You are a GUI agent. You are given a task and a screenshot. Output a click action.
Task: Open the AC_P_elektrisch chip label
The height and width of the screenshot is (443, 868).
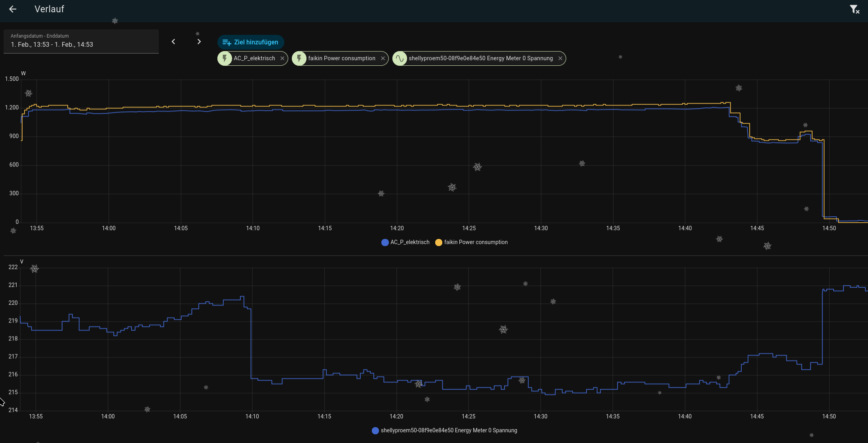click(x=254, y=59)
